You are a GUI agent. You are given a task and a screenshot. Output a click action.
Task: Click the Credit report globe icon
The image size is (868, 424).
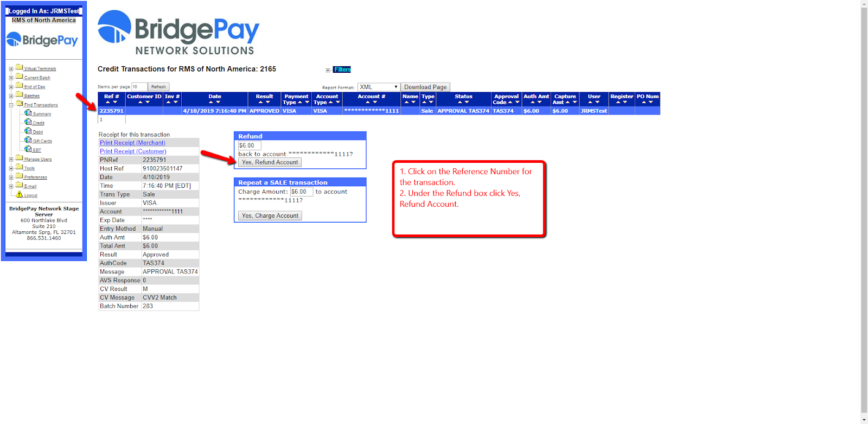click(x=28, y=122)
